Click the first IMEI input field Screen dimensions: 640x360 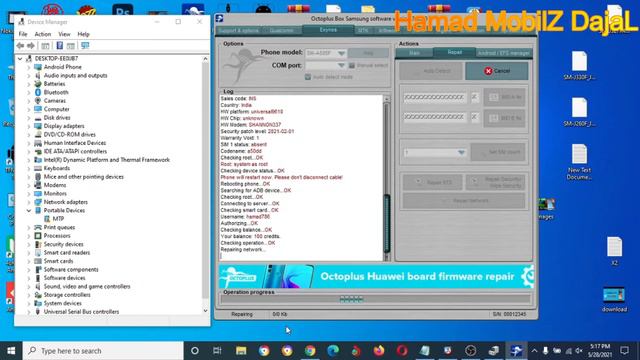click(434, 97)
